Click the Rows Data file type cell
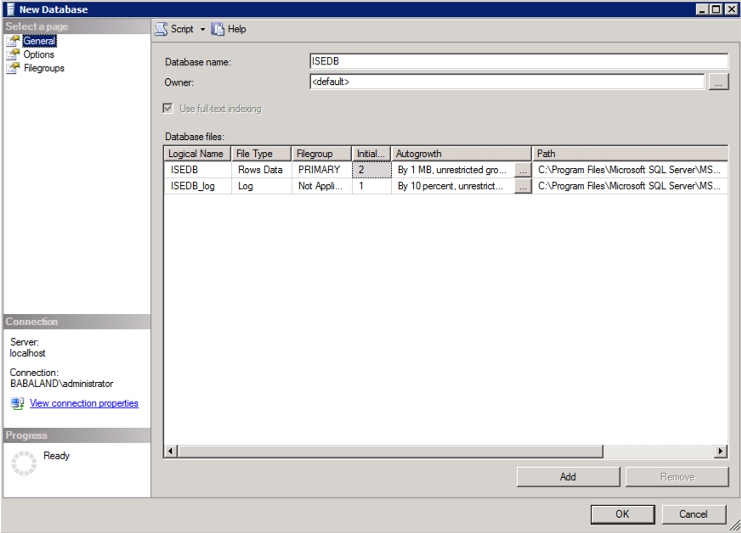The width and height of the screenshot is (741, 533). (261, 170)
